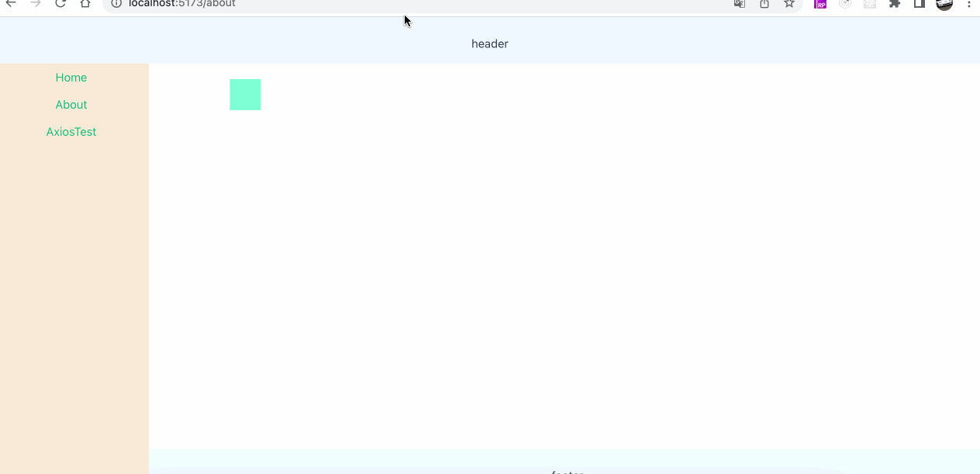Open the purple RP extension

tap(820, 3)
